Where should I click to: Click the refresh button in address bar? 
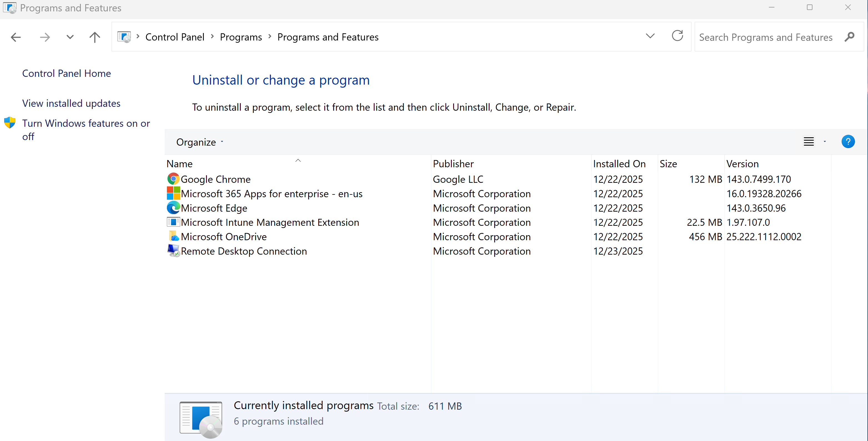(677, 36)
